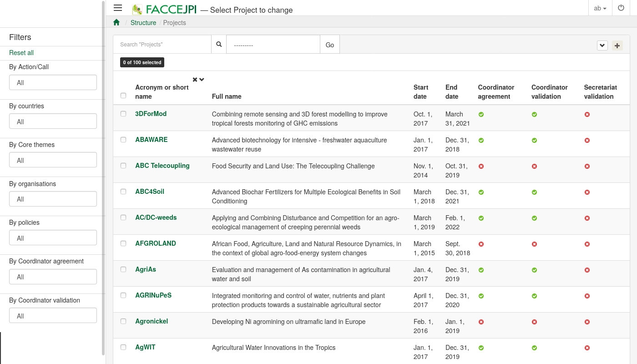637x364 pixels.
Task: Sort by Coordinator validation column header
Action: tap(550, 92)
